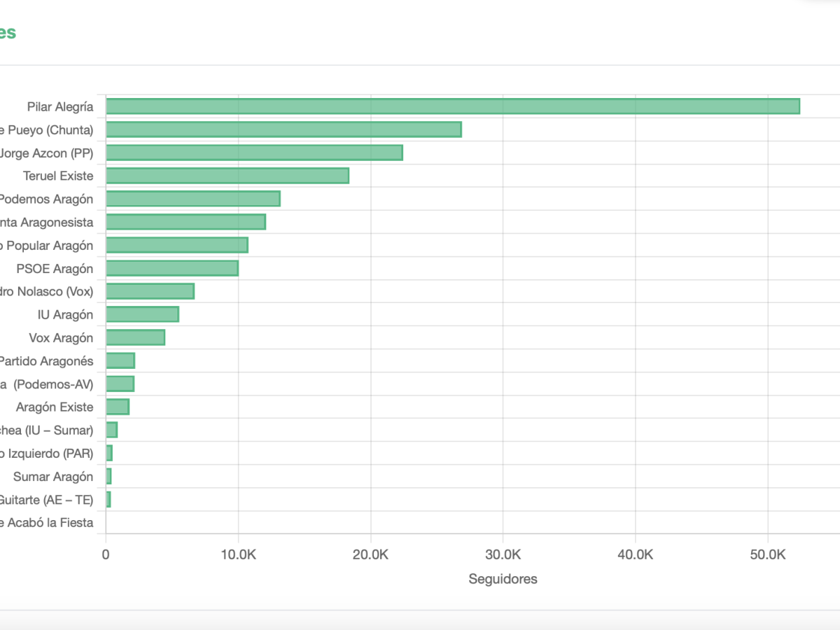The height and width of the screenshot is (630, 840).
Task: Click the 0 origin tick label
Action: coord(106,554)
